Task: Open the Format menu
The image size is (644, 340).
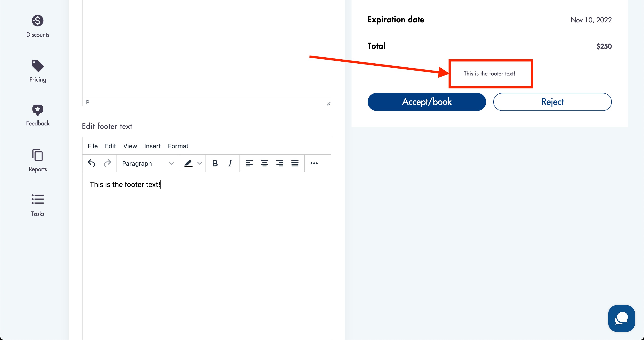Action: [178, 146]
